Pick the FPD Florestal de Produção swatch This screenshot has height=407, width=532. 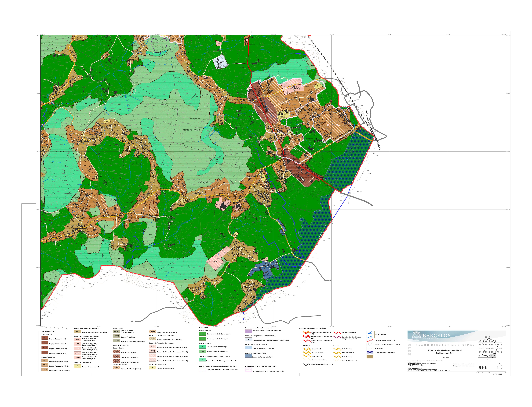click(x=202, y=351)
